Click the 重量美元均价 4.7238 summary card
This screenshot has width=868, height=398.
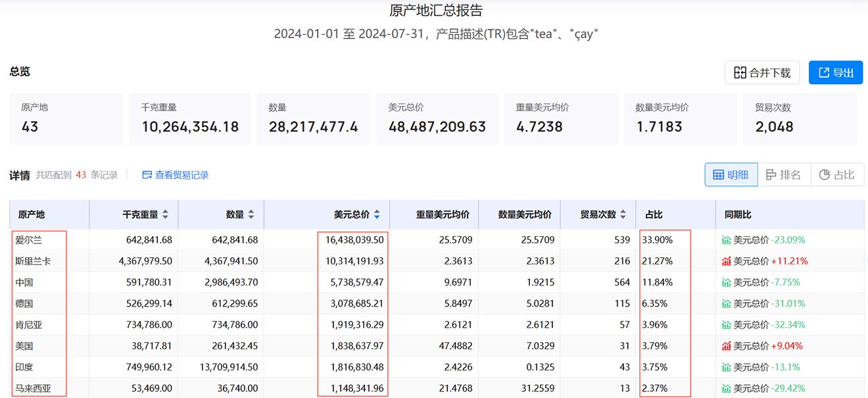pyautogui.click(x=561, y=119)
